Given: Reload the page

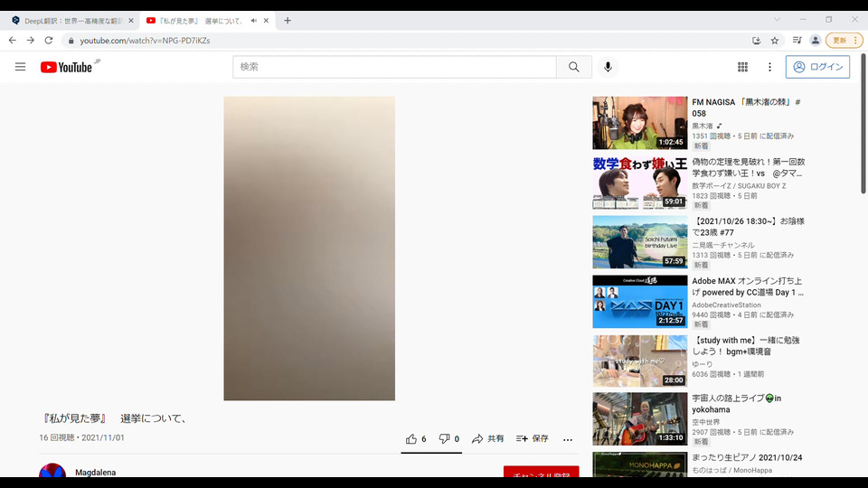Looking at the screenshot, I should [49, 41].
